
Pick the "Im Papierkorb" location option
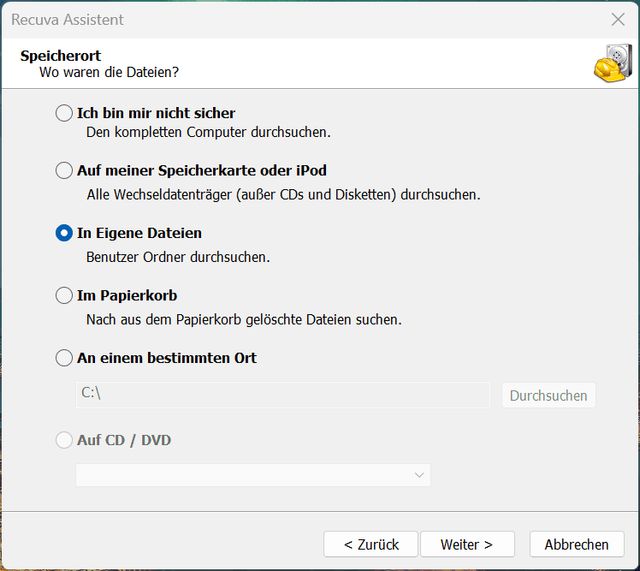(x=64, y=296)
